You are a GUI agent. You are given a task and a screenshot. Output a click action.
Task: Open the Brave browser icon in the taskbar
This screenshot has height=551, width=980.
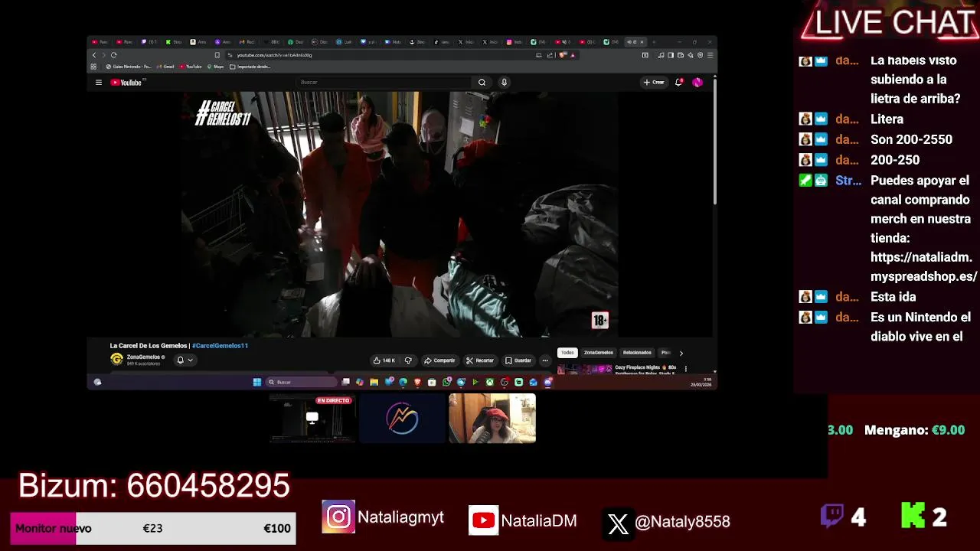coord(417,382)
